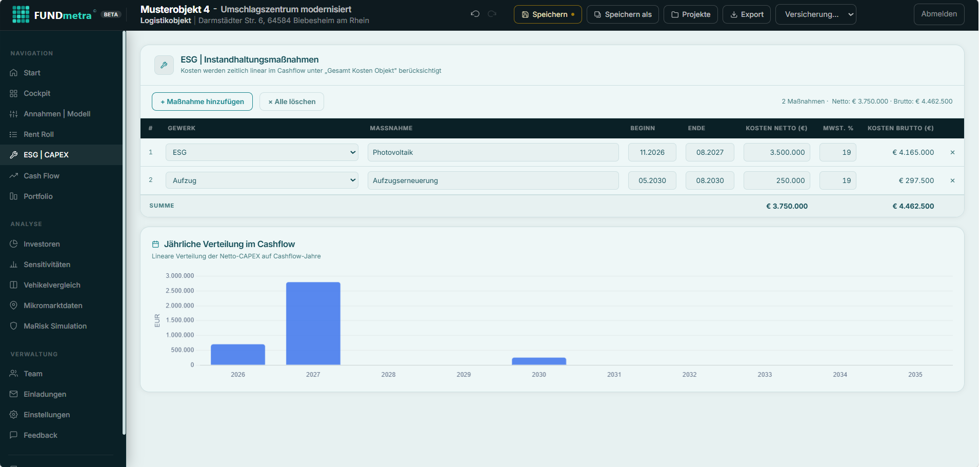Remove the Photovoltaik row with its x icon
This screenshot has height=467, width=980.
(x=952, y=153)
